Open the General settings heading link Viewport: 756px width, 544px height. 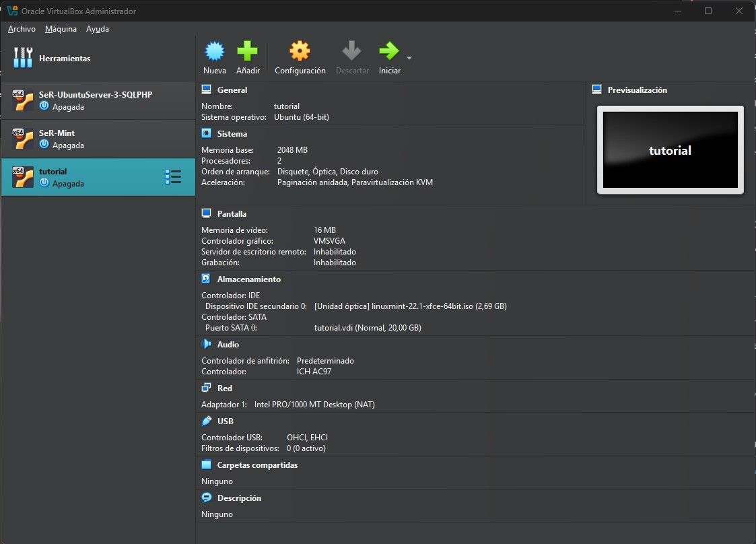coord(232,90)
